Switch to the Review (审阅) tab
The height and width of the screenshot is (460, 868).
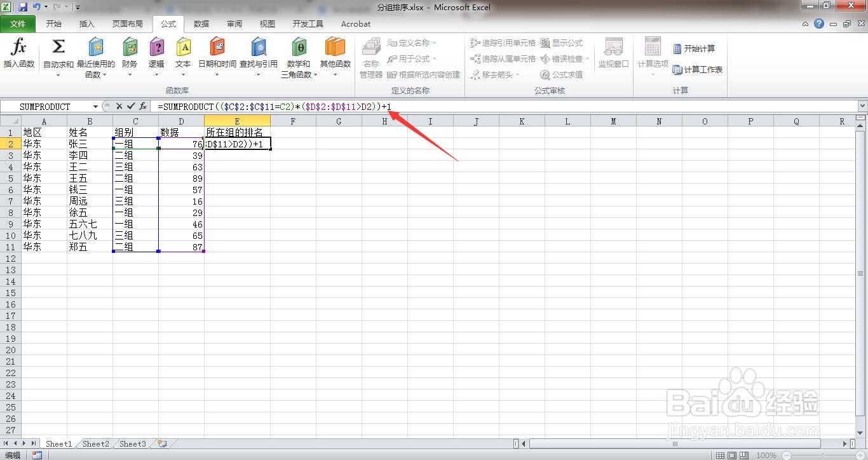pos(234,24)
